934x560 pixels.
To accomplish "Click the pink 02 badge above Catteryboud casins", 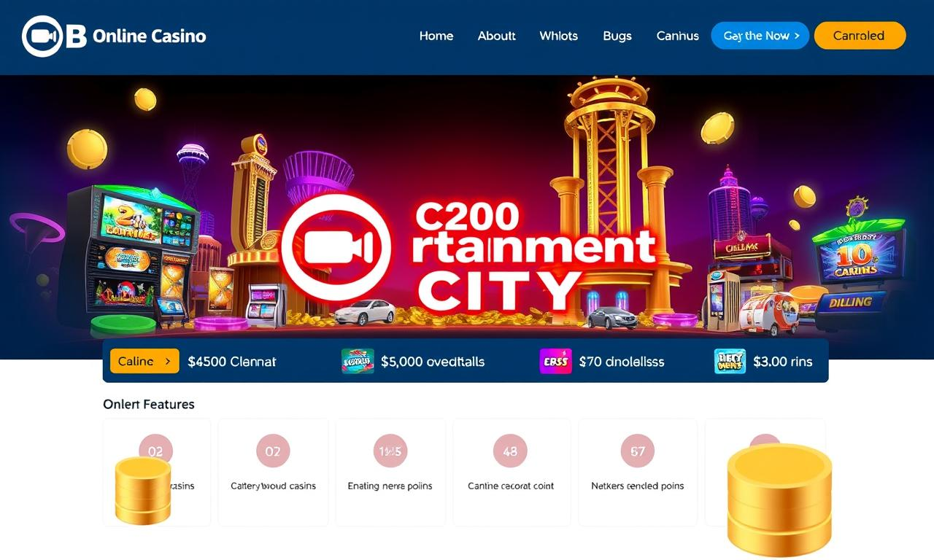I will point(273,451).
